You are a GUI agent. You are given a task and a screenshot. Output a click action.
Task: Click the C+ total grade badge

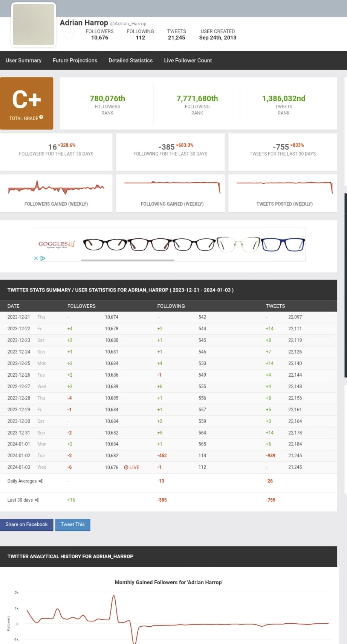tap(26, 103)
